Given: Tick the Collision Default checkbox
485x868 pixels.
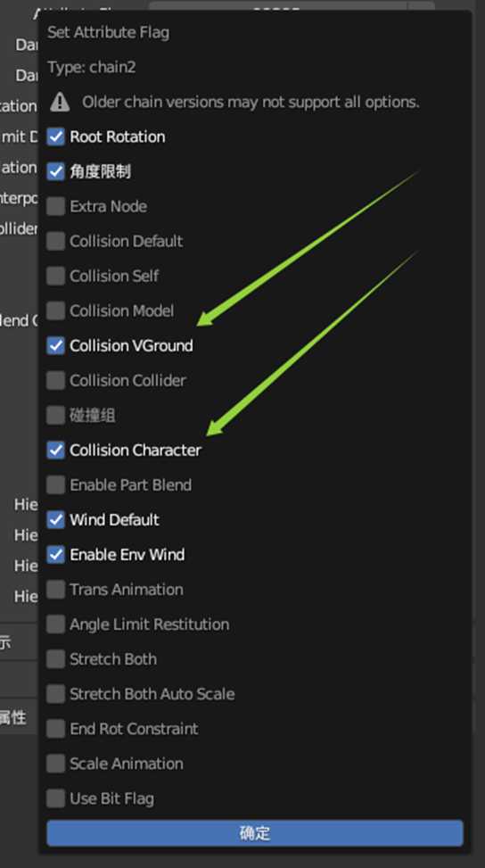Looking at the screenshot, I should (x=56, y=242).
